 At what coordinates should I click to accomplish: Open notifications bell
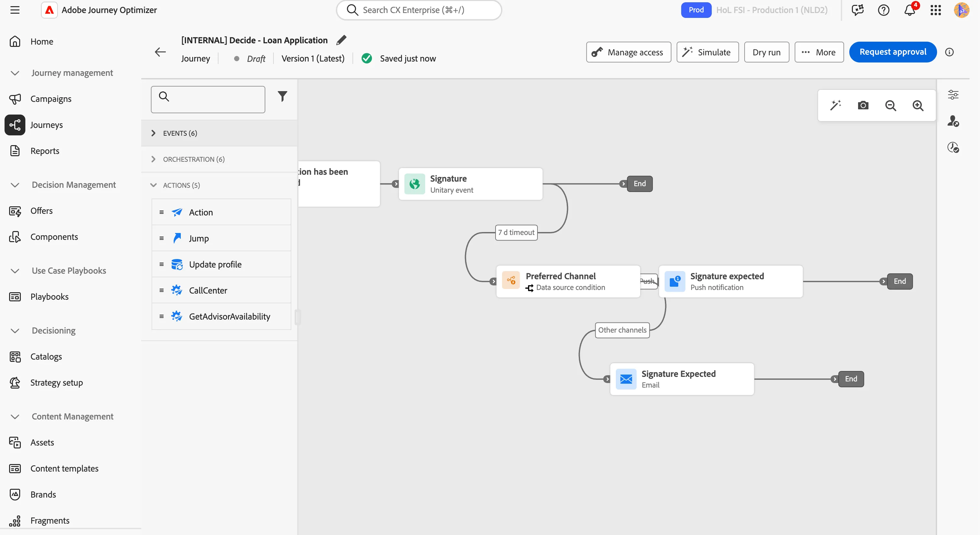(x=910, y=10)
